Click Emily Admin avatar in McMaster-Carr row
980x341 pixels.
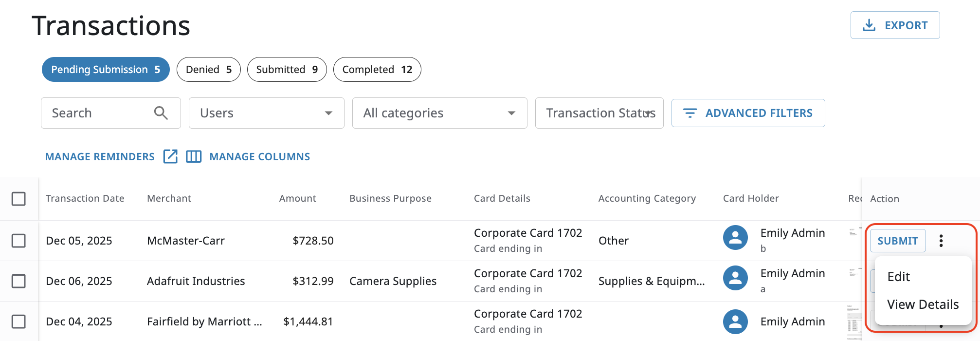(x=735, y=238)
